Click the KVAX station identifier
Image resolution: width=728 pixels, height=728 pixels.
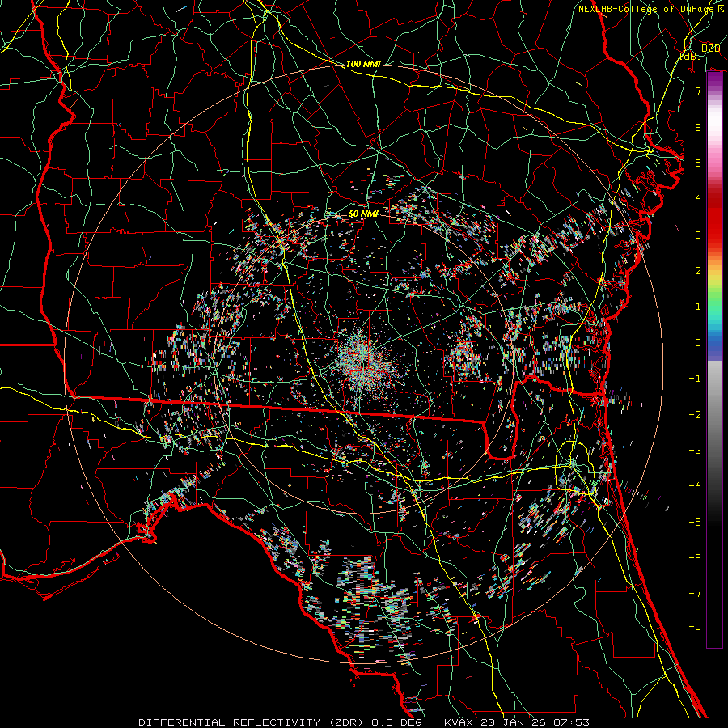(460, 722)
